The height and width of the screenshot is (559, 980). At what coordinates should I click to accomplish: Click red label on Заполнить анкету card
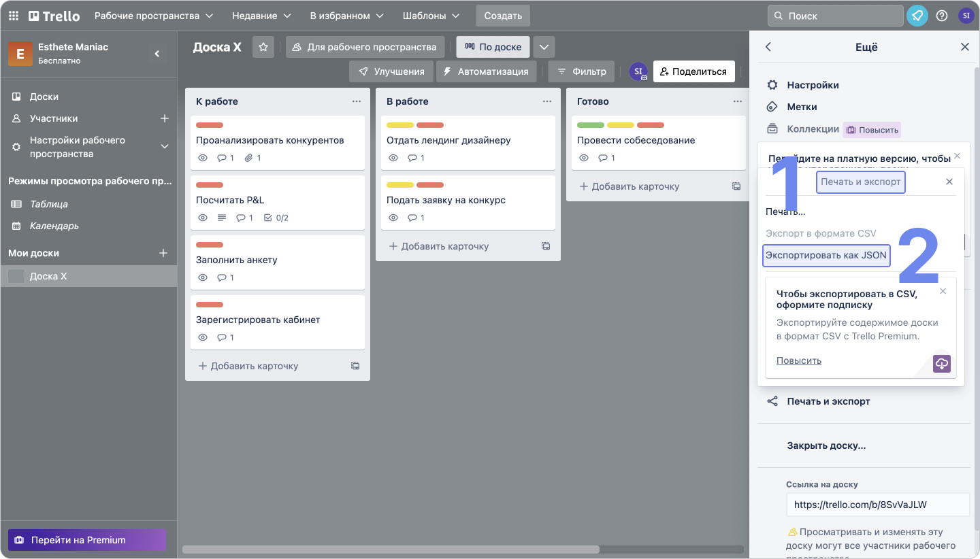point(210,245)
